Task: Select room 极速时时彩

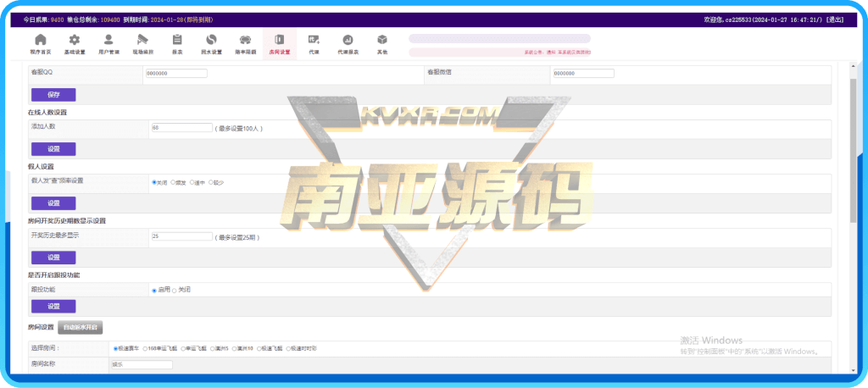Action: pyautogui.click(x=288, y=349)
